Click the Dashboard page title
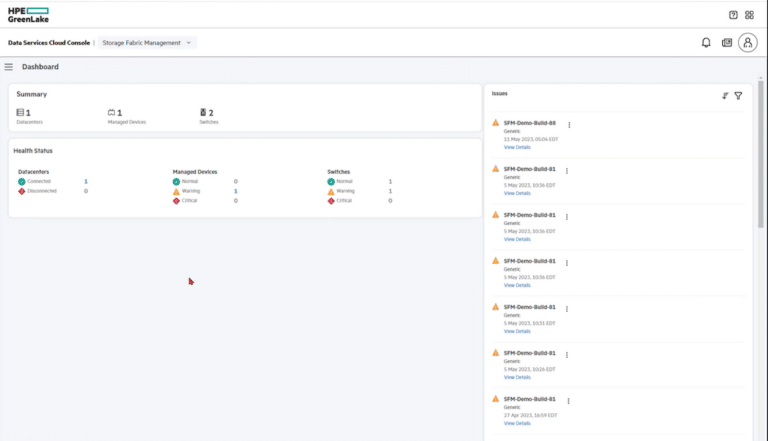This screenshot has height=441, width=768. pyautogui.click(x=40, y=67)
